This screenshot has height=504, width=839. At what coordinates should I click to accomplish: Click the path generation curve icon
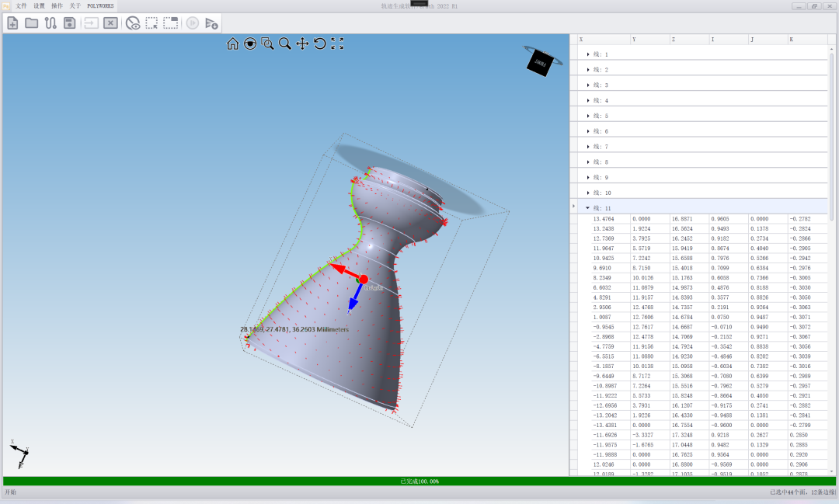pos(50,23)
